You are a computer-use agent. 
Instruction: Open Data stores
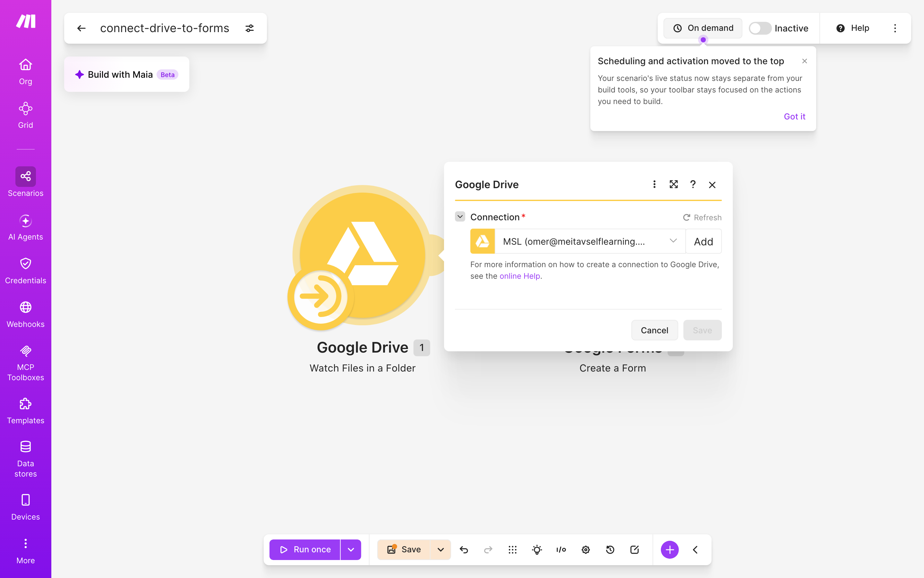click(26, 459)
